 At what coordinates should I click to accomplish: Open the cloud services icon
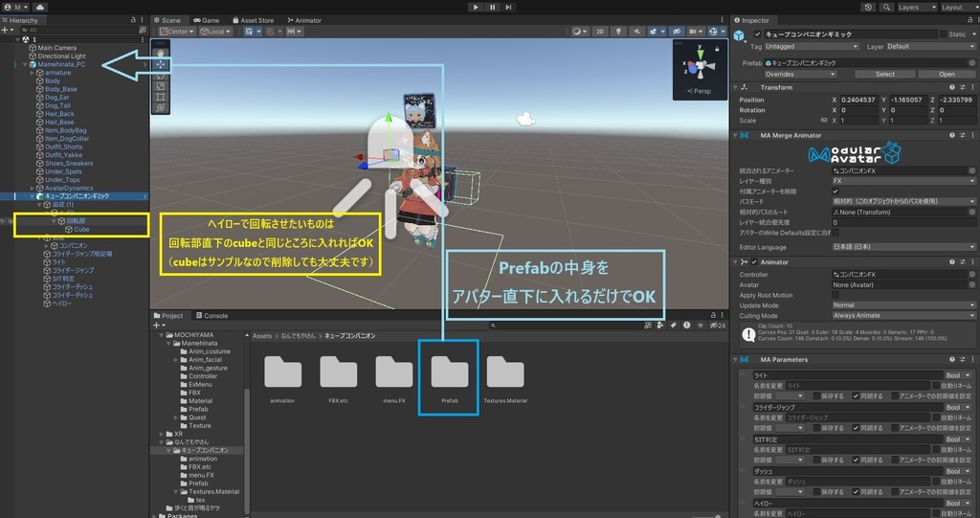(x=40, y=7)
